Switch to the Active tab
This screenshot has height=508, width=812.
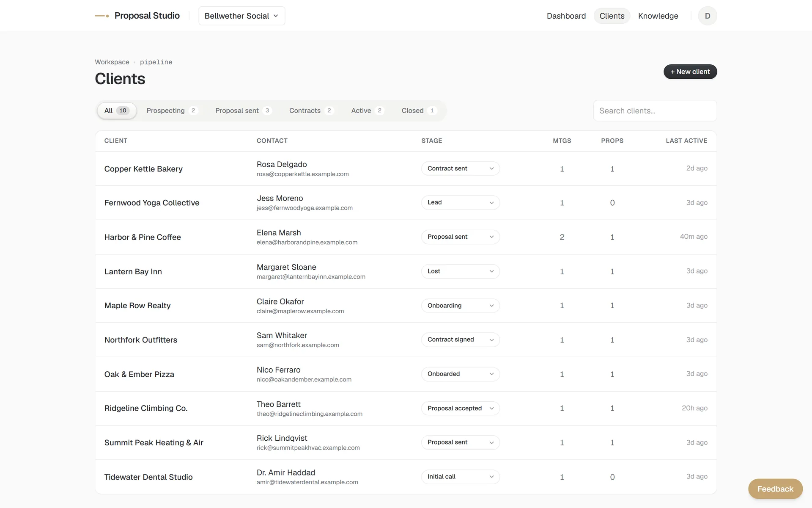click(367, 110)
